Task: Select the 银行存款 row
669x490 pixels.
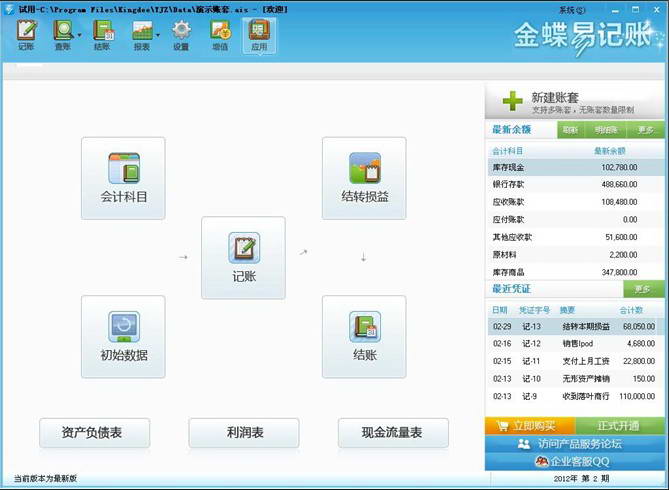Action: [x=576, y=184]
